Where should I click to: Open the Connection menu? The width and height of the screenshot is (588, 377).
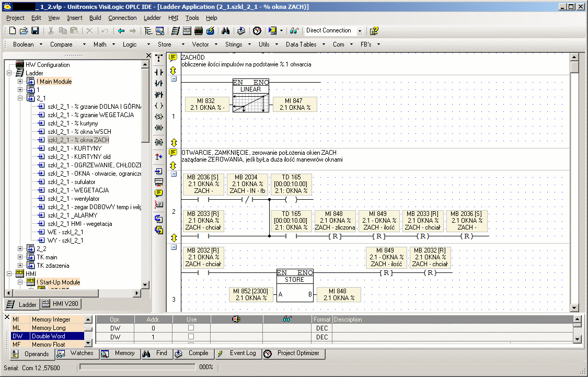pos(122,18)
